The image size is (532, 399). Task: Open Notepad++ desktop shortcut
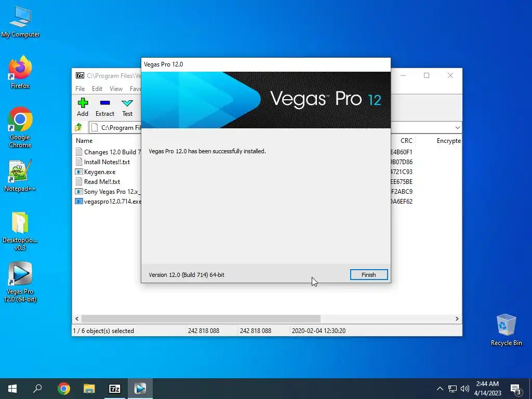pos(20,176)
